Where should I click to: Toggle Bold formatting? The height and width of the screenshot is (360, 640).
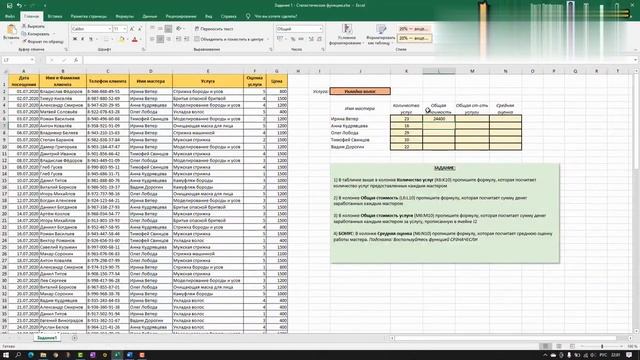coord(75,39)
